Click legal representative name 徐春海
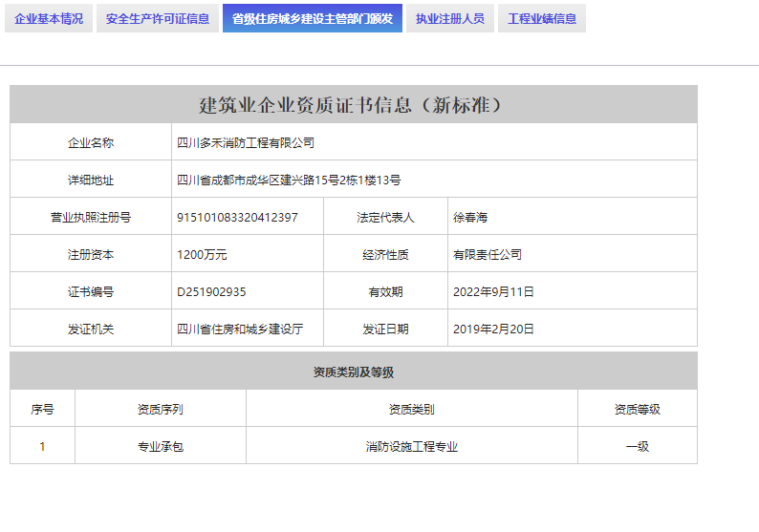 coord(470,218)
